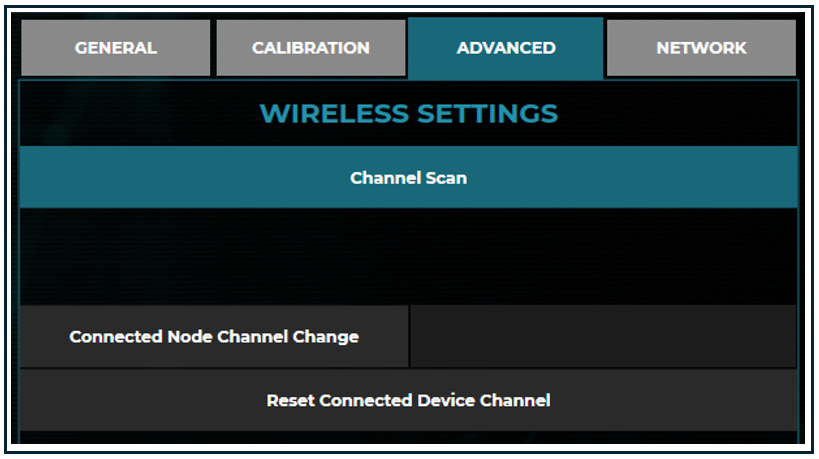Viewport: 819px width, 459px height.
Task: View calibration options in CALIBRATION tab
Action: click(x=310, y=48)
